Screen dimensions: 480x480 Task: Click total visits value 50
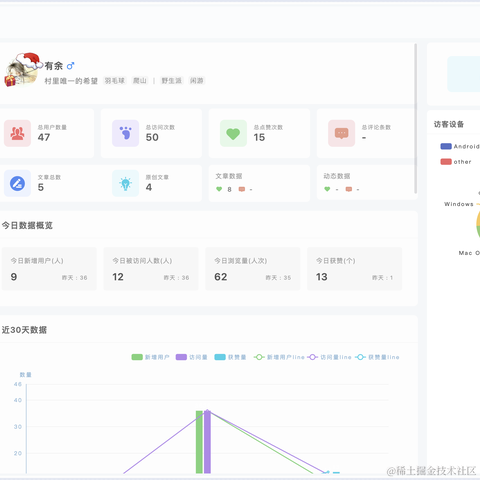152,137
